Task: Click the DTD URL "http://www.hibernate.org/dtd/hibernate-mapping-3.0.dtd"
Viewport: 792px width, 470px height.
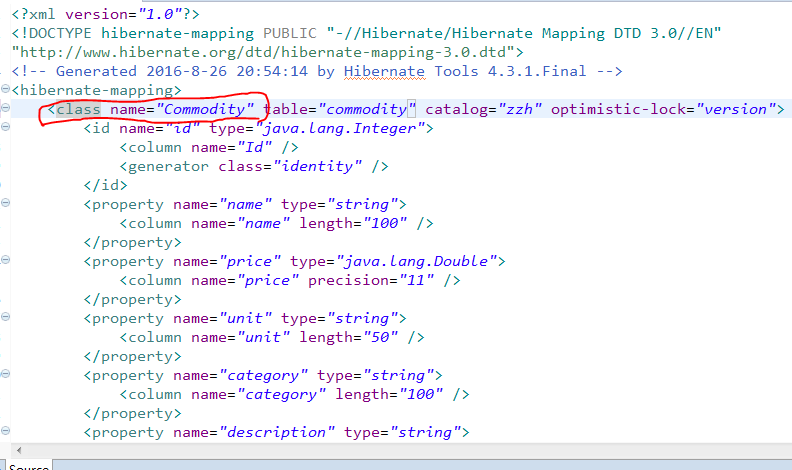Action: coord(263,53)
